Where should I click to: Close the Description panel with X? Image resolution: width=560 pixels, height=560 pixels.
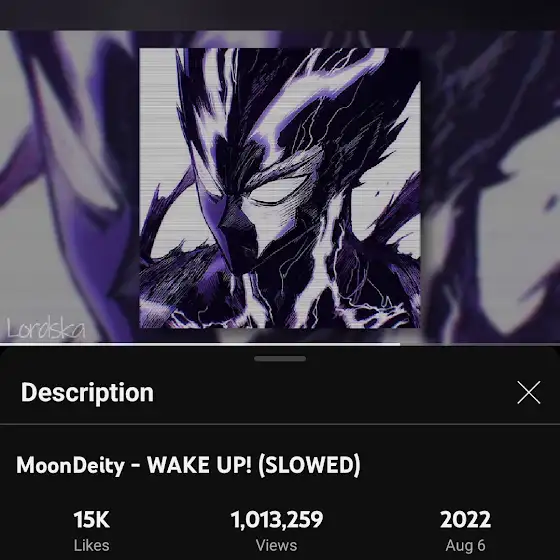click(529, 392)
